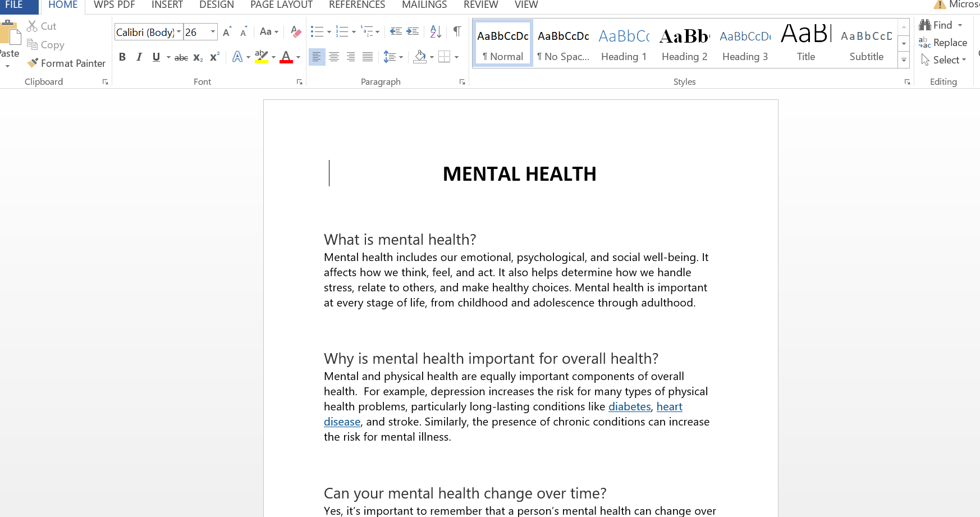
Task: Sort text with A-Z icon
Action: (436, 32)
